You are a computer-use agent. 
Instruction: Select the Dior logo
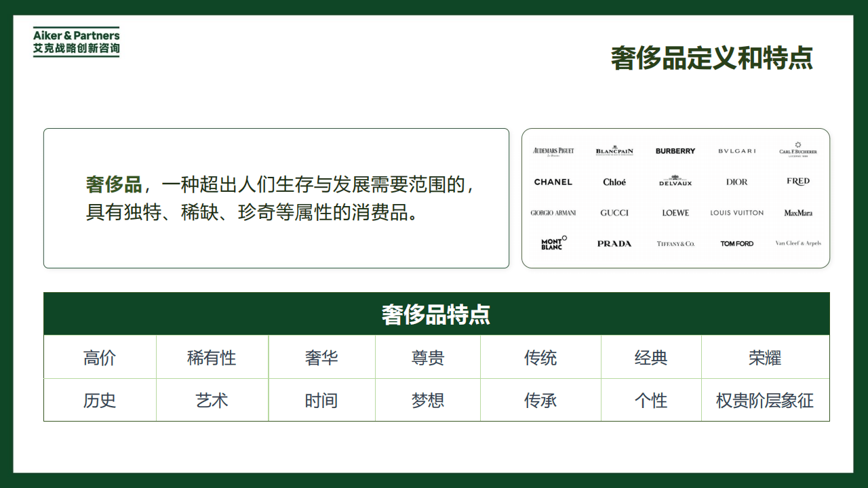pyautogui.click(x=736, y=182)
